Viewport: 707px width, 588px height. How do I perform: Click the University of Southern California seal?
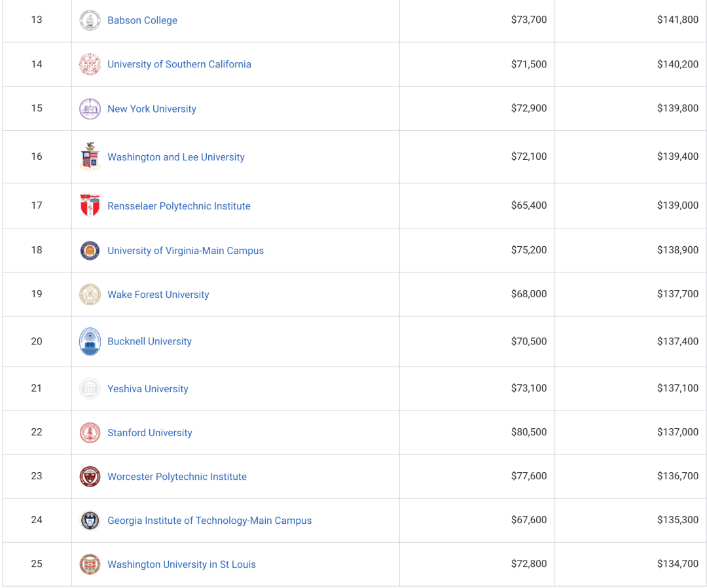pos(90,64)
